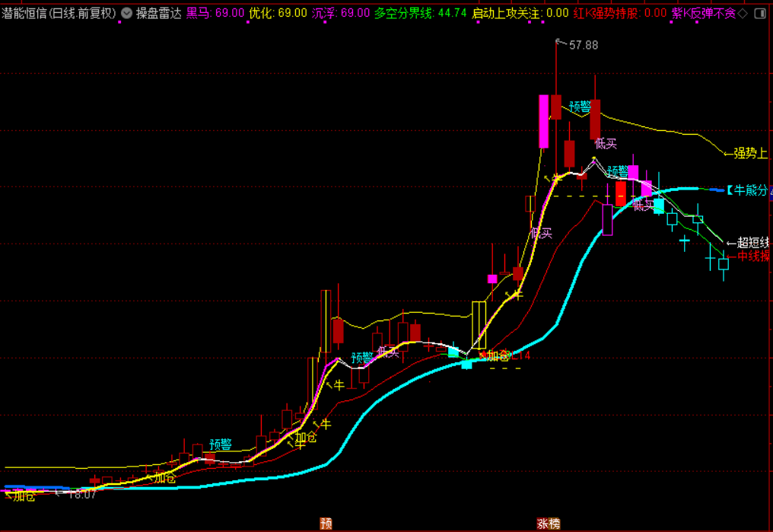Click the 涨榜 event marker on bottom axis
Image resolution: width=773 pixels, height=532 pixels.
click(549, 524)
